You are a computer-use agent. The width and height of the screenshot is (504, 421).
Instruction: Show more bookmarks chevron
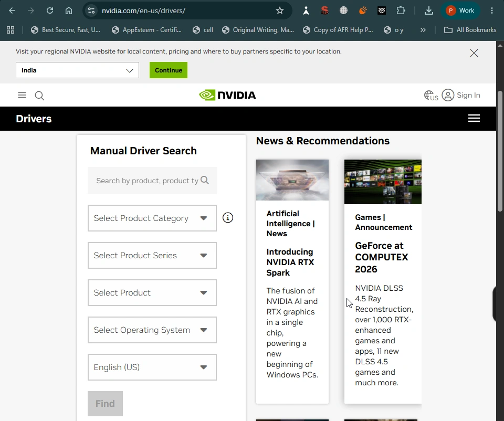point(423,30)
